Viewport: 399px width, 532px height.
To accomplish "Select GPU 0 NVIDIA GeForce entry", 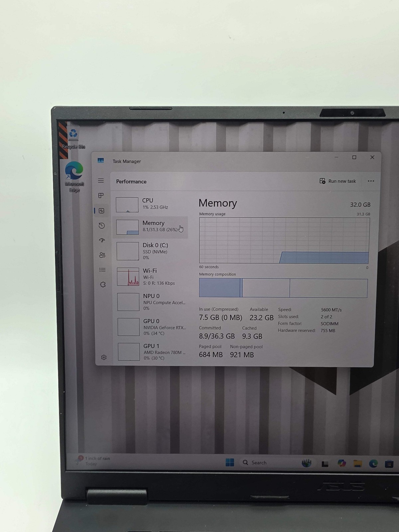I will 152,327.
